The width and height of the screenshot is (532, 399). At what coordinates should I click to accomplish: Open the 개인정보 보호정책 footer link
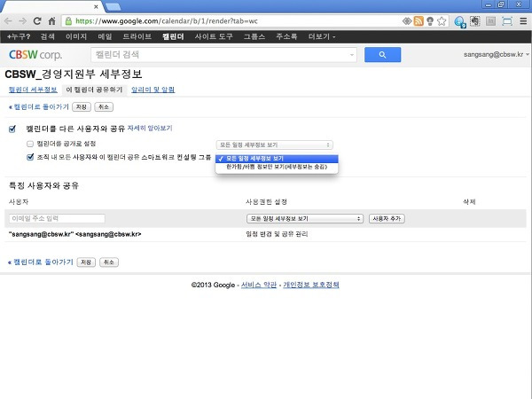coord(311,285)
